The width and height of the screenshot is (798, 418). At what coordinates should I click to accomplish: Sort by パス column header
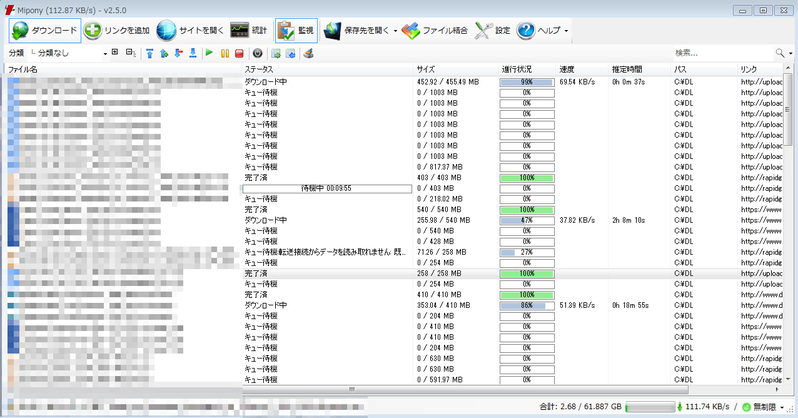point(704,69)
